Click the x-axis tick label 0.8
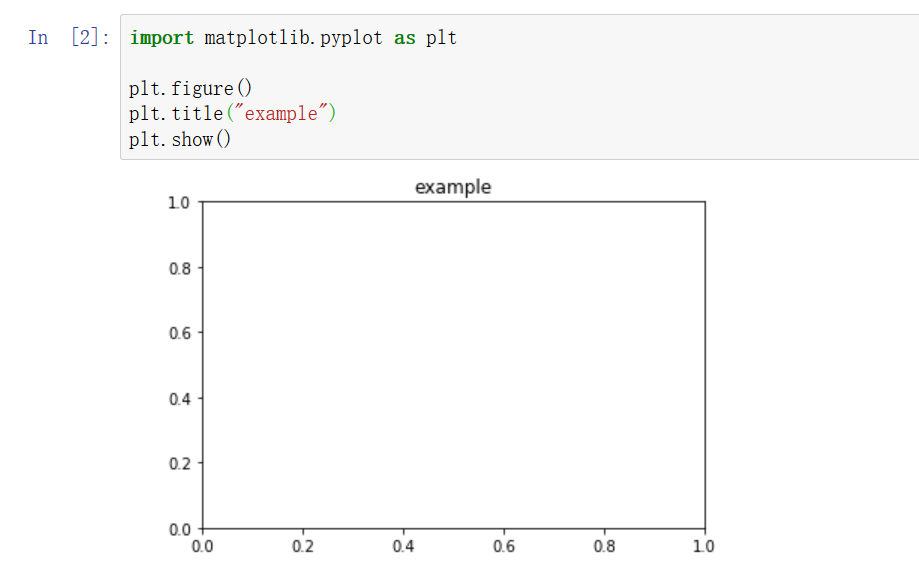 pyautogui.click(x=604, y=546)
